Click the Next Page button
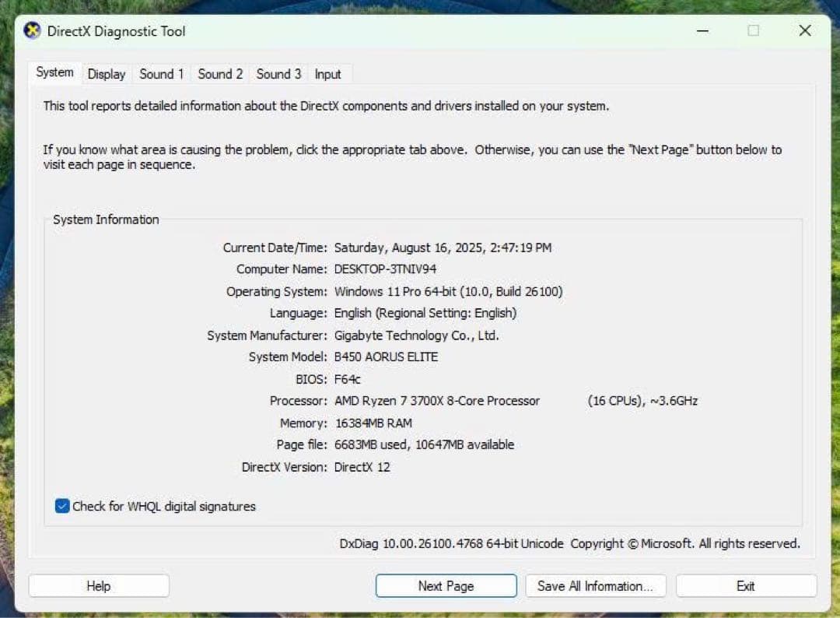 pos(446,586)
